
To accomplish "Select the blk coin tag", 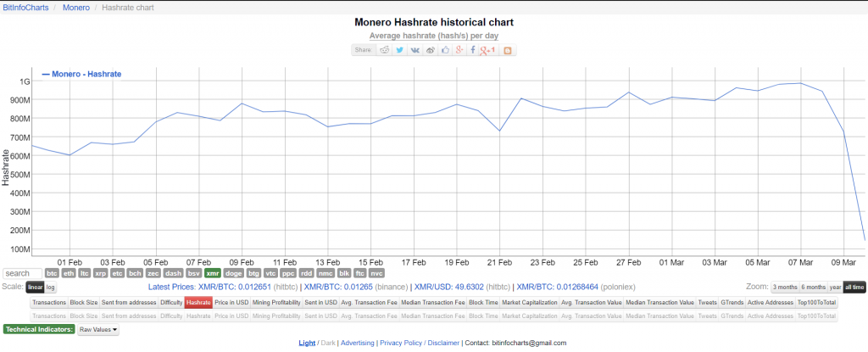I will (344, 273).
